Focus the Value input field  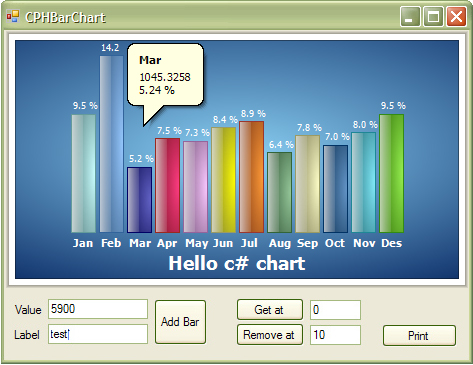[98, 309]
